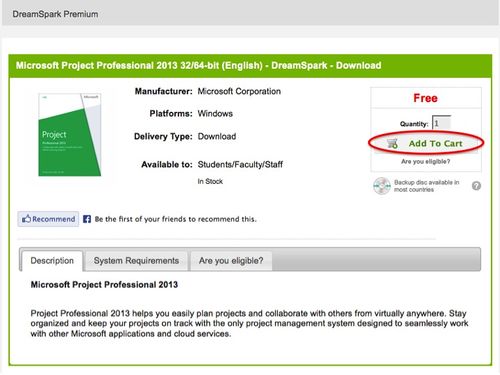The height and width of the screenshot is (375, 500).
Task: Click the Quantity input field
Action: click(x=441, y=123)
